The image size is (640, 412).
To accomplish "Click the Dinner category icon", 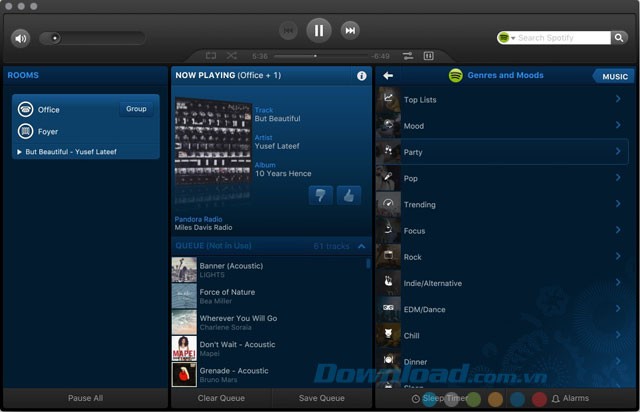I will (388, 361).
